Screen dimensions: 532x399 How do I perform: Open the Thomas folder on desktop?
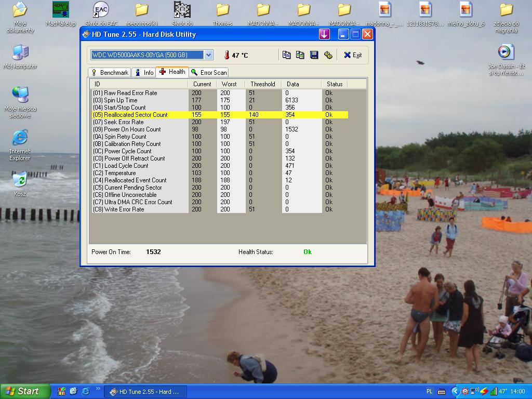tap(222, 14)
